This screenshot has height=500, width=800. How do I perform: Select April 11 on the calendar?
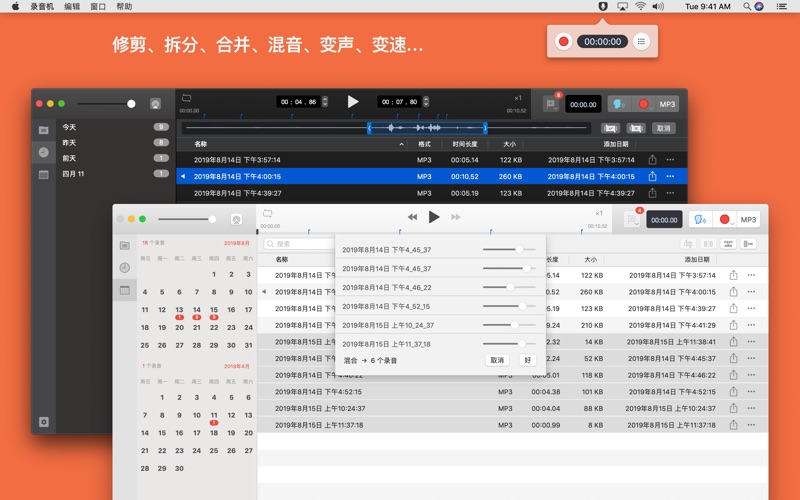pyautogui.click(x=214, y=415)
